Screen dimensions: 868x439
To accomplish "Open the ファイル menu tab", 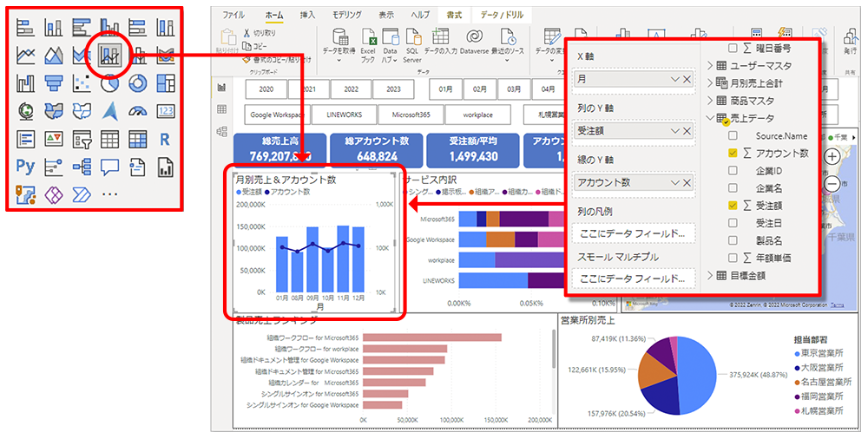I will pos(233,15).
